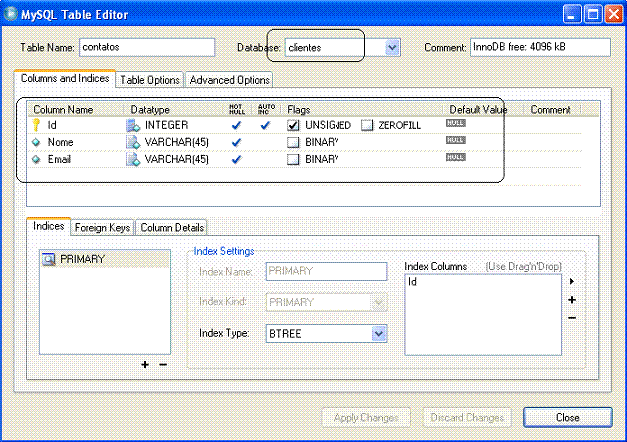Enable the ZEROFILL flag for Id

367,125
